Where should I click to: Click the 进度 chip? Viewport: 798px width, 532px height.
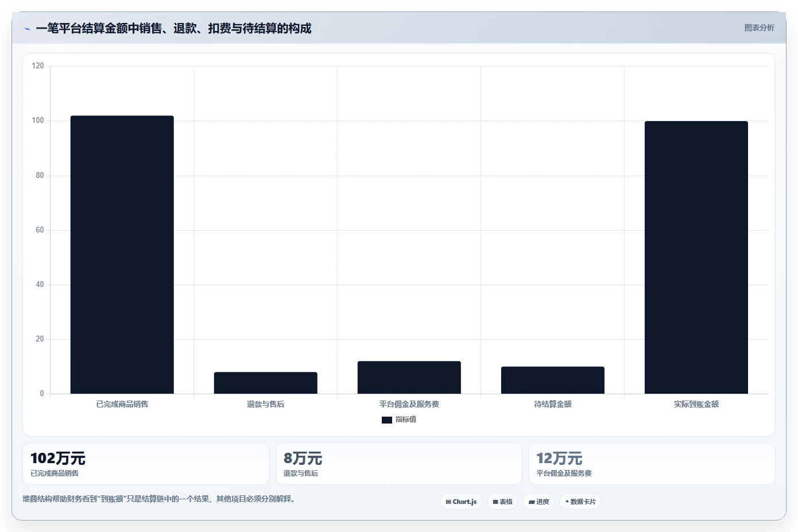point(539,502)
